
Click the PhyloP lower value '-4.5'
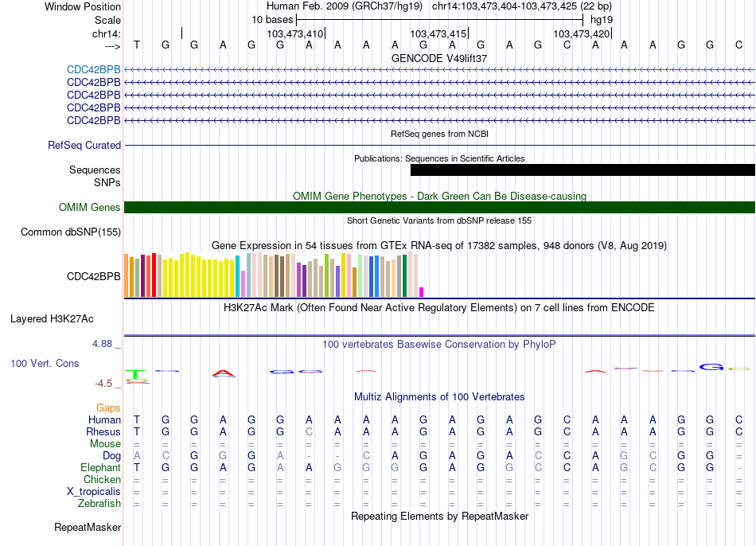point(103,384)
